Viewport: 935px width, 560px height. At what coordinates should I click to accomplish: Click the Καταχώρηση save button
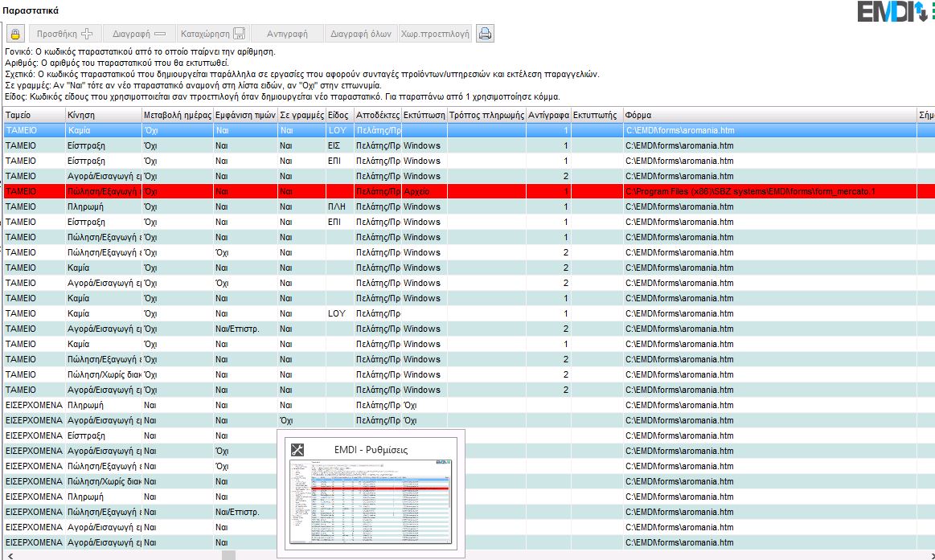click(213, 34)
